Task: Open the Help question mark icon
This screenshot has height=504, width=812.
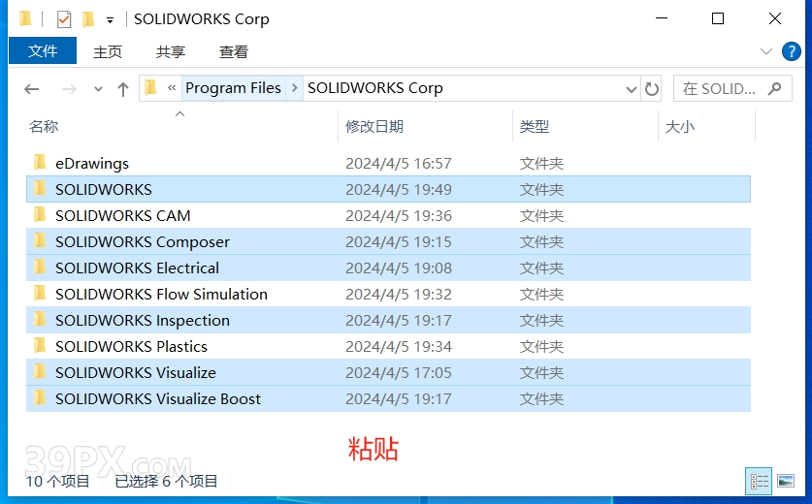Action: [x=791, y=51]
